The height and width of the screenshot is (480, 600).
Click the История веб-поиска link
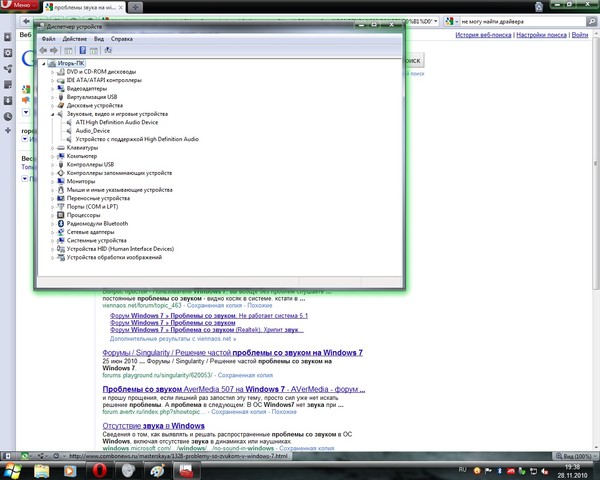483,35
